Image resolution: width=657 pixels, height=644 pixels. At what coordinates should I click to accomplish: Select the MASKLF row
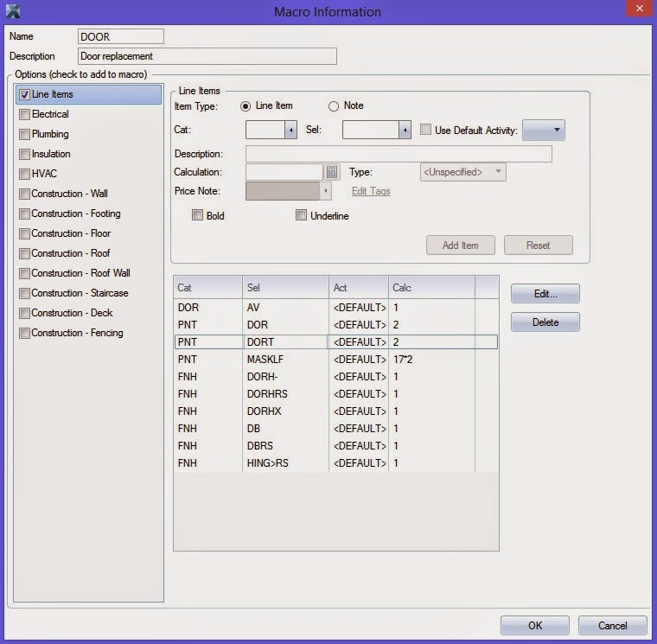pyautogui.click(x=336, y=360)
